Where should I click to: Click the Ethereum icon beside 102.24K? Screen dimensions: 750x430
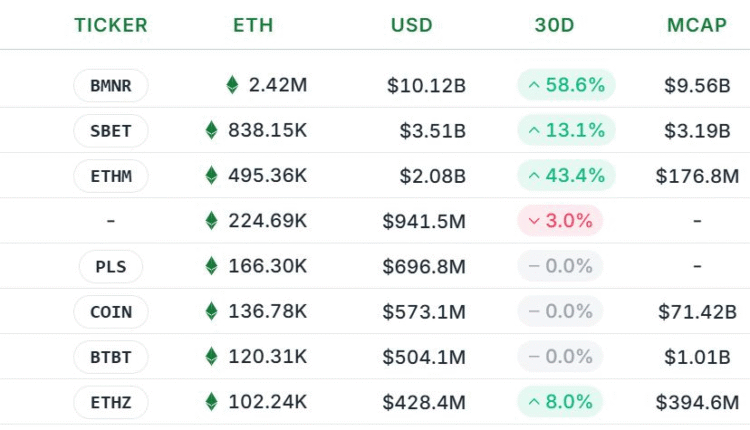[x=211, y=402]
